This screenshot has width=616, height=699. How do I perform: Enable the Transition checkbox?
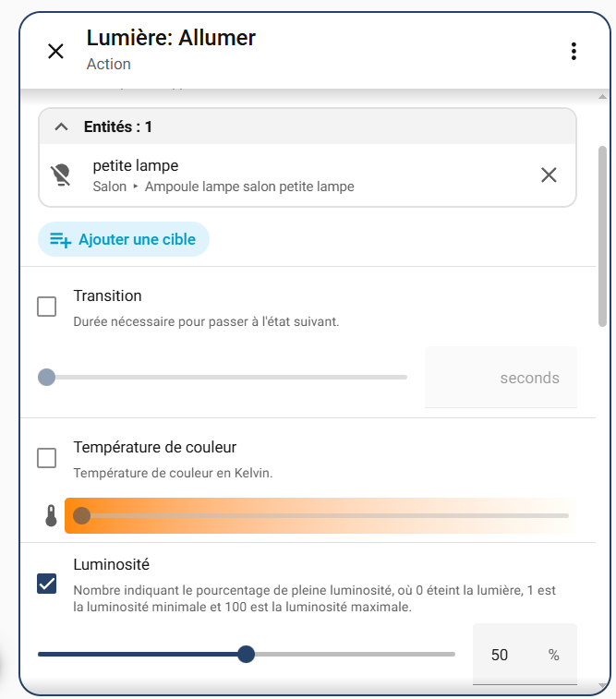47,307
